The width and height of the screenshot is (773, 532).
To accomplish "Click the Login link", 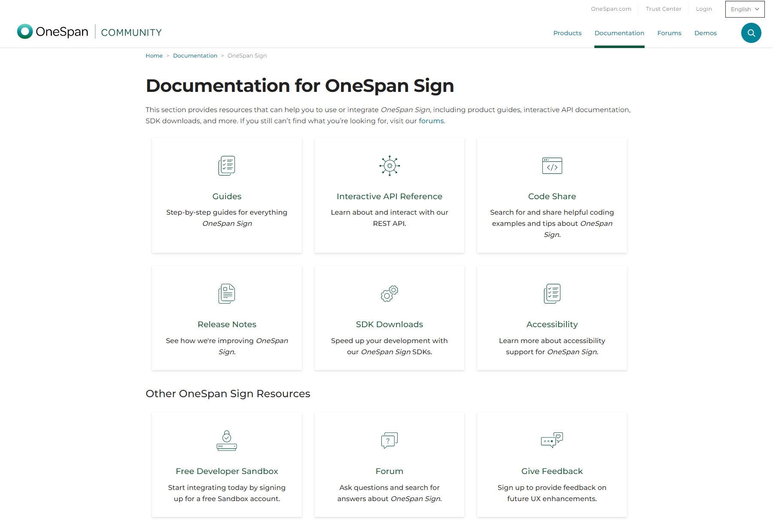I will pyautogui.click(x=704, y=9).
